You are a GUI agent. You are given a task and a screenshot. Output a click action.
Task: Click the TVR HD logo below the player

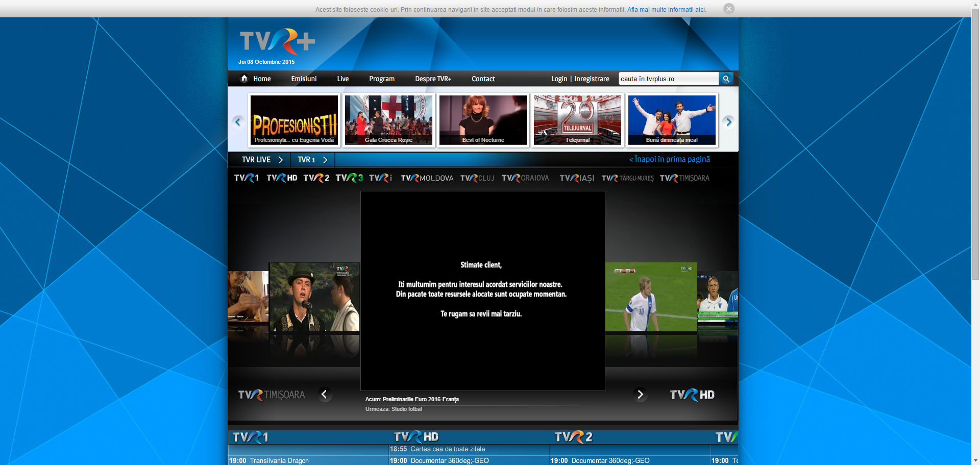pos(692,395)
